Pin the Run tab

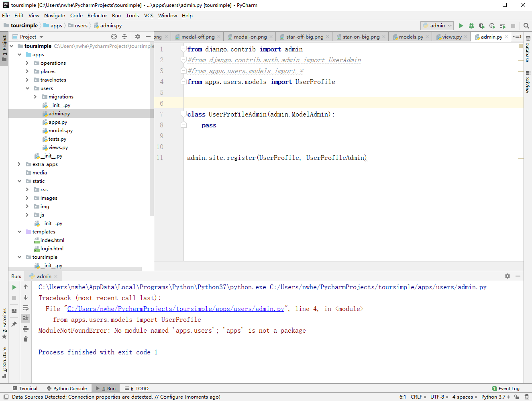(x=14, y=324)
